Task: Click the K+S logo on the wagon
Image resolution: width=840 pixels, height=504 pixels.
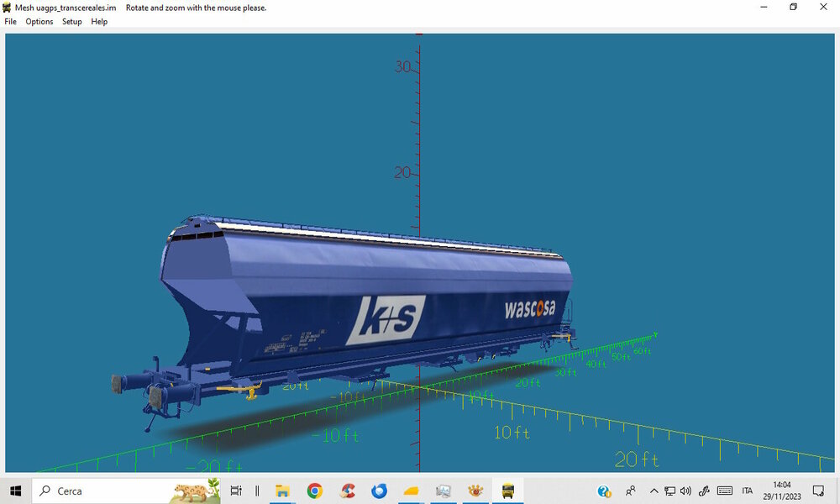Action: (x=386, y=320)
